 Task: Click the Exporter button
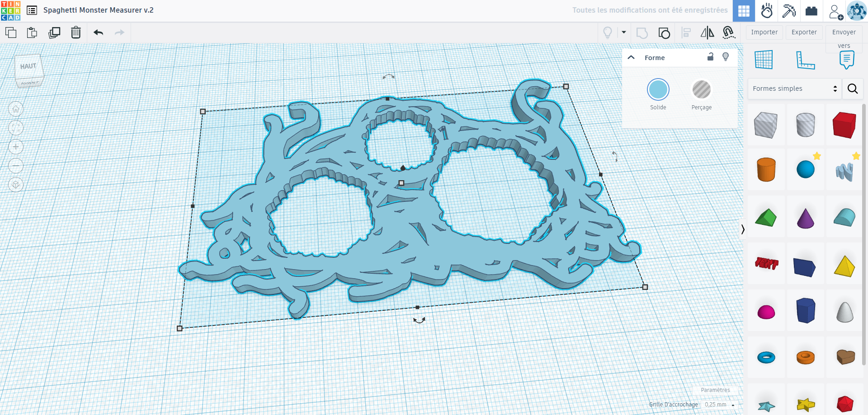pyautogui.click(x=804, y=32)
